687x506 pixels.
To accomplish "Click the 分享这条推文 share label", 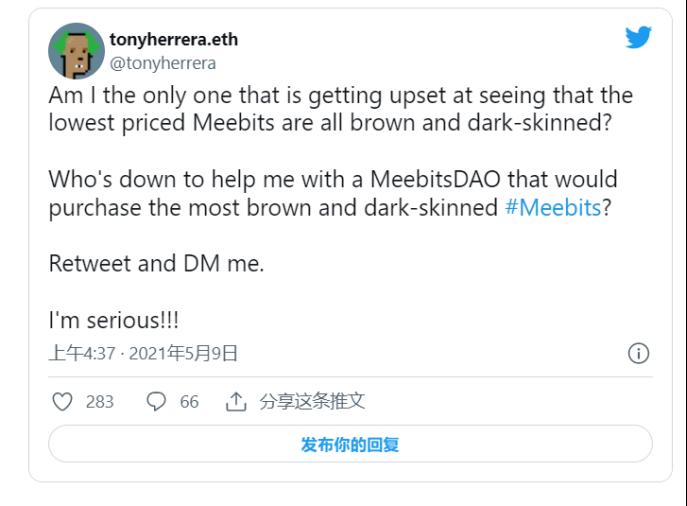I will (x=312, y=402).
